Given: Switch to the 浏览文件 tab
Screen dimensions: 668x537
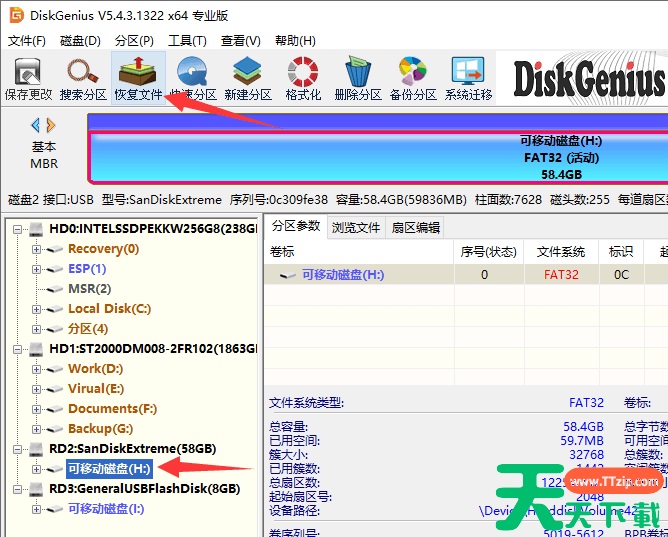Looking at the screenshot, I should [356, 227].
